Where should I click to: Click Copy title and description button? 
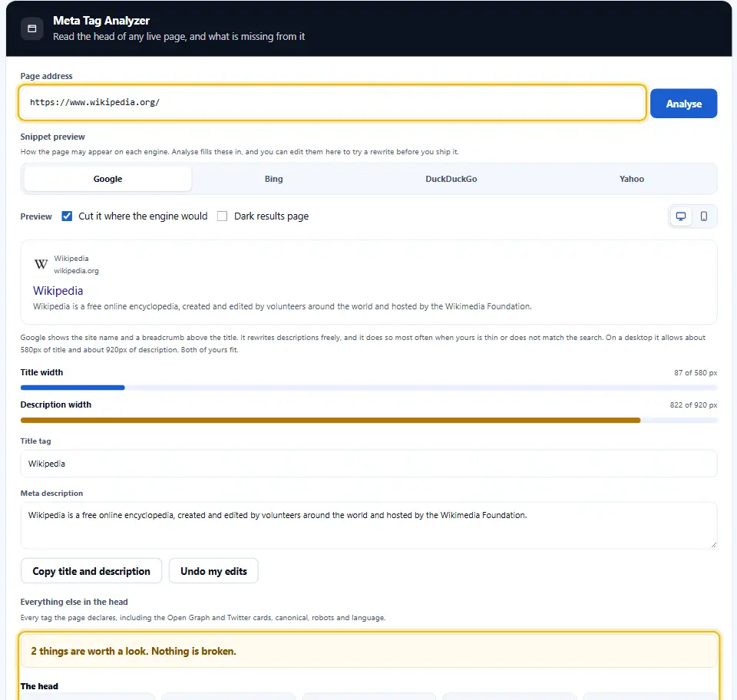91,571
